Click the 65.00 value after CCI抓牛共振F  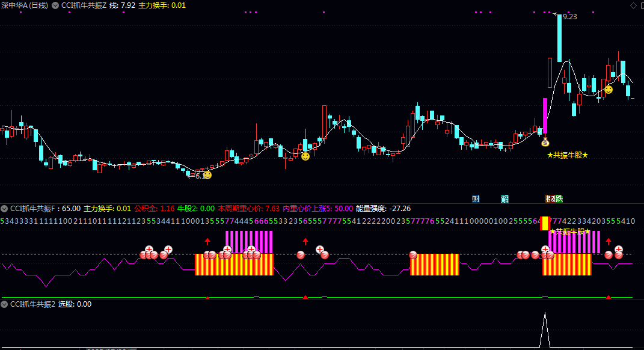coord(71,209)
